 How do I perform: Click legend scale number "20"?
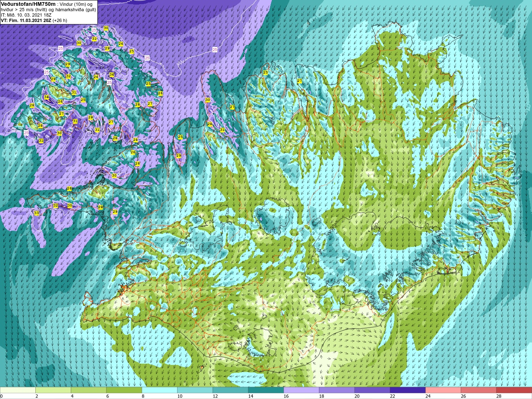(x=357, y=397)
